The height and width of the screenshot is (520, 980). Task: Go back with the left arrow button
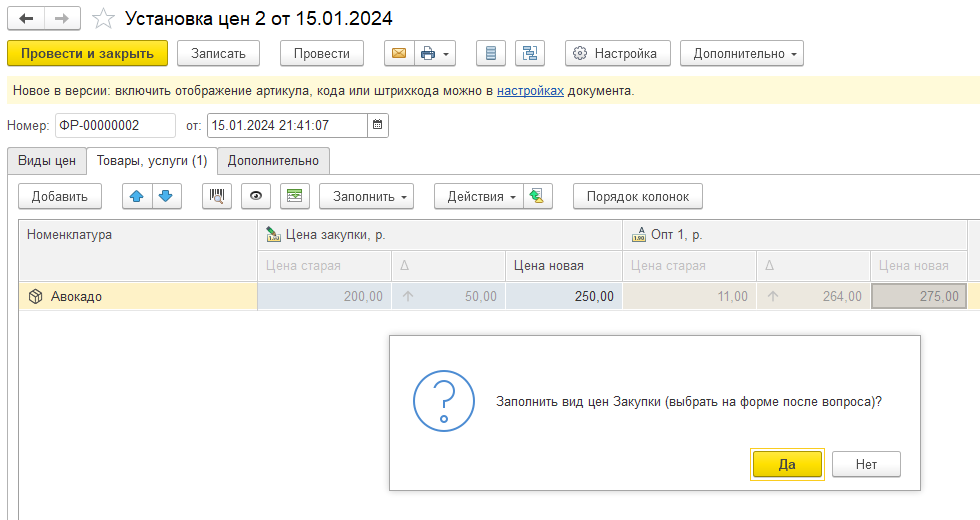[x=26, y=19]
